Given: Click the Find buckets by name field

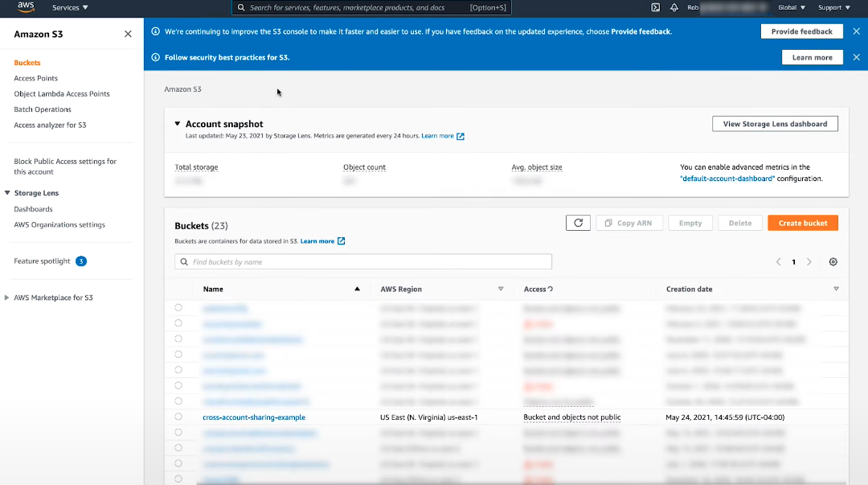Looking at the screenshot, I should (x=363, y=262).
